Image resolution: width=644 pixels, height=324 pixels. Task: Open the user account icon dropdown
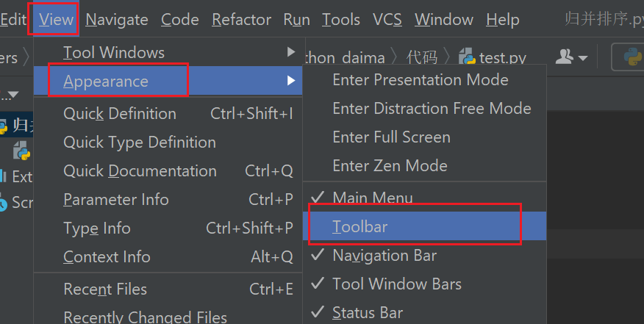pyautogui.click(x=565, y=57)
